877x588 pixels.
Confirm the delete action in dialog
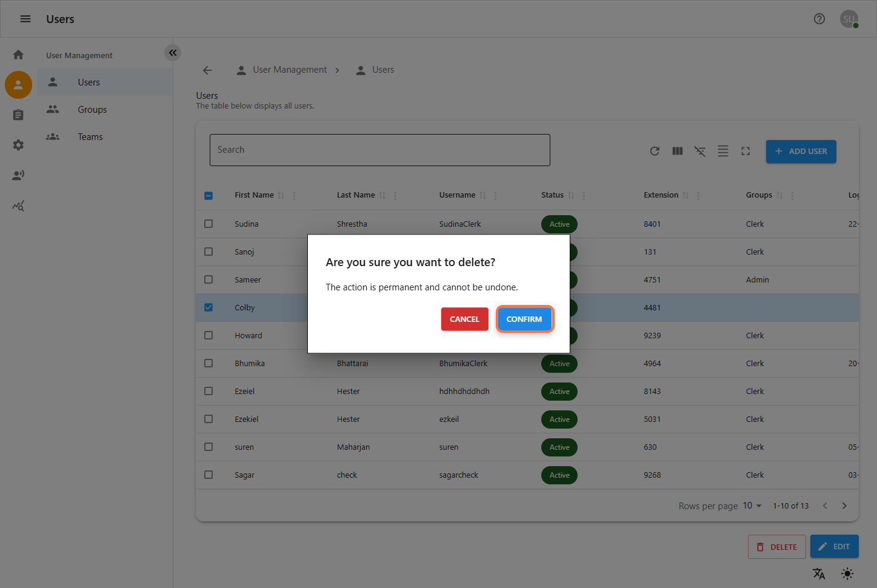point(524,319)
